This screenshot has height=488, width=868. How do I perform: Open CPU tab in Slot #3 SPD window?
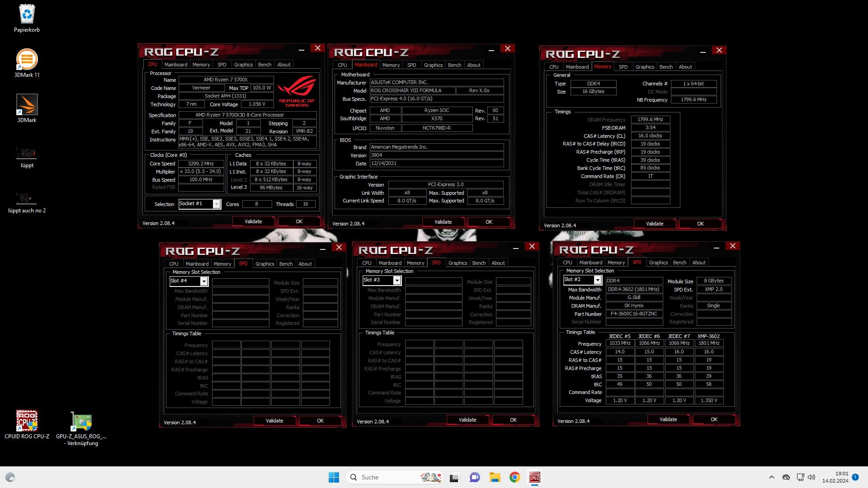click(367, 263)
